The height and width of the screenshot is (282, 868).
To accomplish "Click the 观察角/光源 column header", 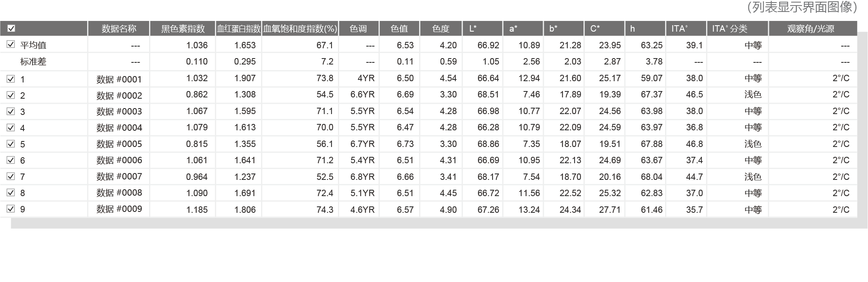I will (x=812, y=29).
